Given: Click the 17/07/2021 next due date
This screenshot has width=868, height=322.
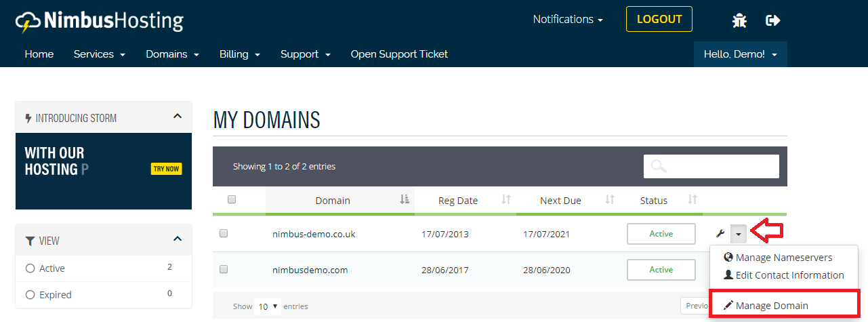Looking at the screenshot, I should pos(547,234).
